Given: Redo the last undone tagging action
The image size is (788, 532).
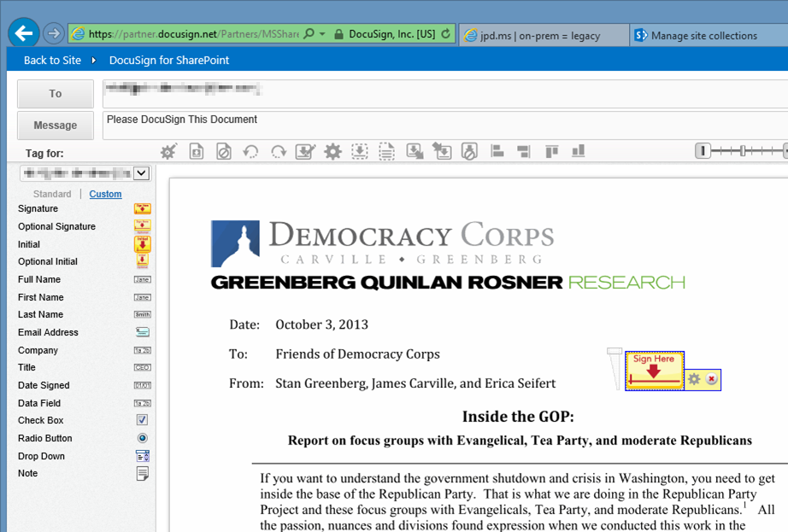Looking at the screenshot, I should click(279, 151).
